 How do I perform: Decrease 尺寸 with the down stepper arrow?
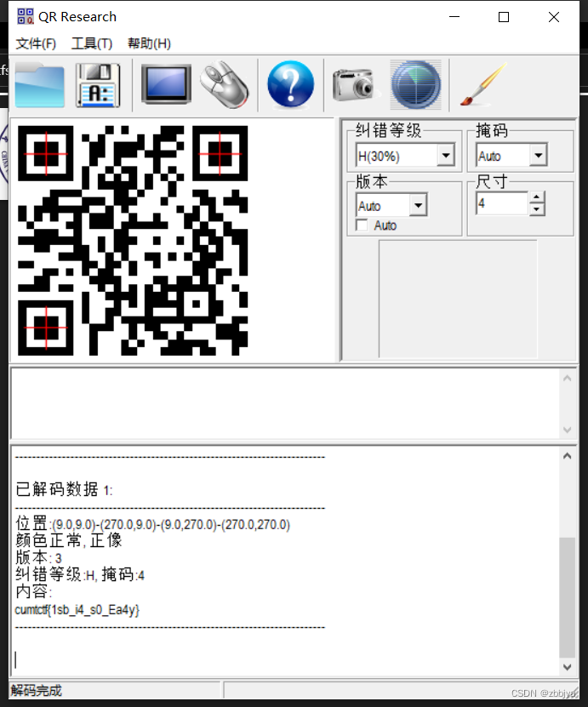click(536, 209)
